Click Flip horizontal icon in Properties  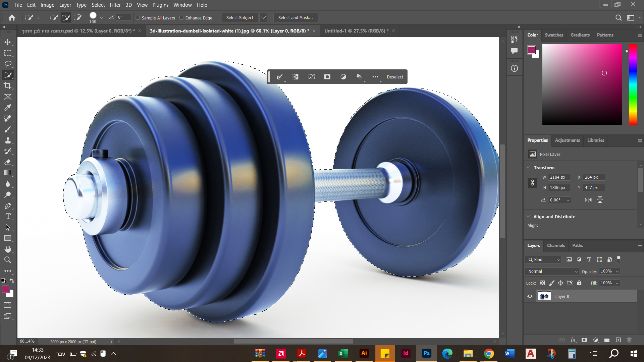coord(588,200)
